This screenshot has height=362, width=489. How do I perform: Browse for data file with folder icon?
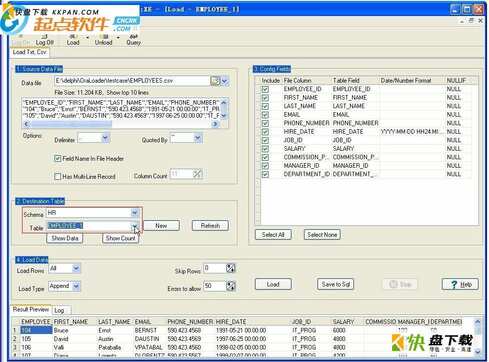pos(215,81)
